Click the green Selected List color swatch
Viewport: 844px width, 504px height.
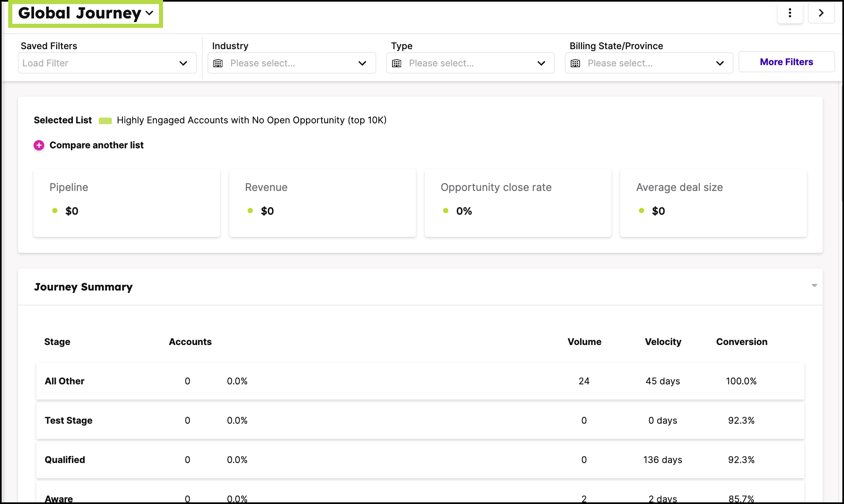point(105,120)
